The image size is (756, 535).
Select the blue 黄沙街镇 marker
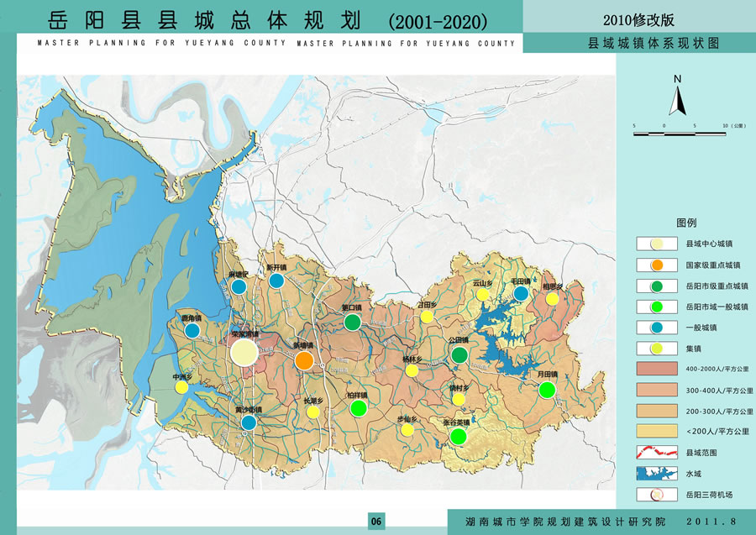[x=249, y=422]
